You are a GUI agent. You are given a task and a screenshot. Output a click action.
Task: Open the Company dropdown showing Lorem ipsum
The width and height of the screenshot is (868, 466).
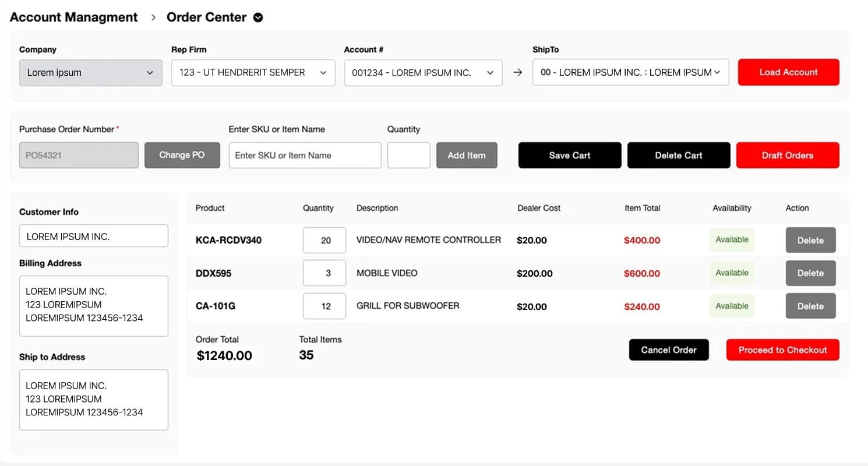tap(91, 73)
